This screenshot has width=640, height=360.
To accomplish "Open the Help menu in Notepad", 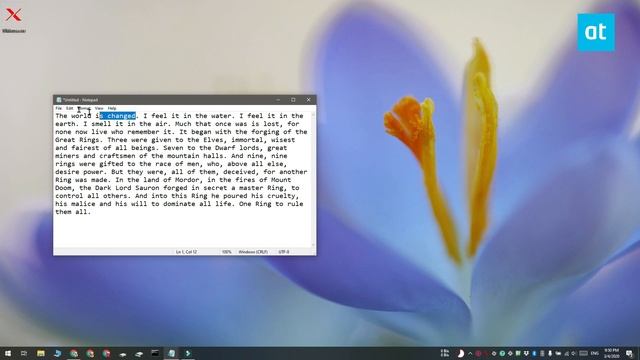I will [112, 108].
